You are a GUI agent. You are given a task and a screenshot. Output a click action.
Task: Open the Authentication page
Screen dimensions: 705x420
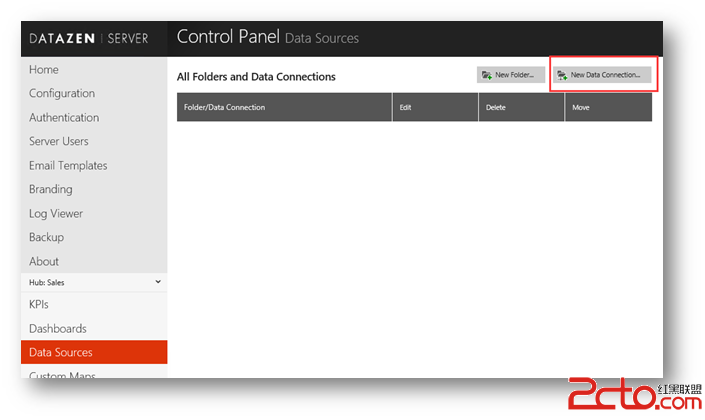[x=64, y=117]
